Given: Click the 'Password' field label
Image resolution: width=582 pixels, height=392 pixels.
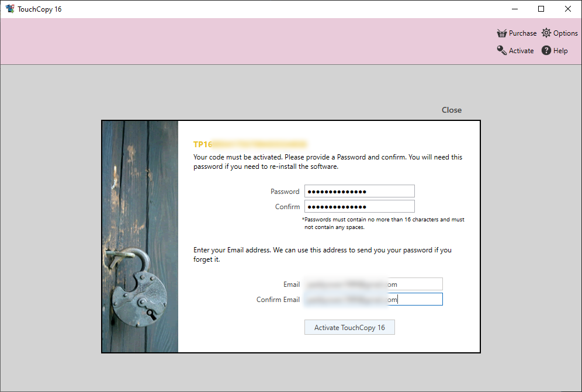Looking at the screenshot, I should 285,192.
